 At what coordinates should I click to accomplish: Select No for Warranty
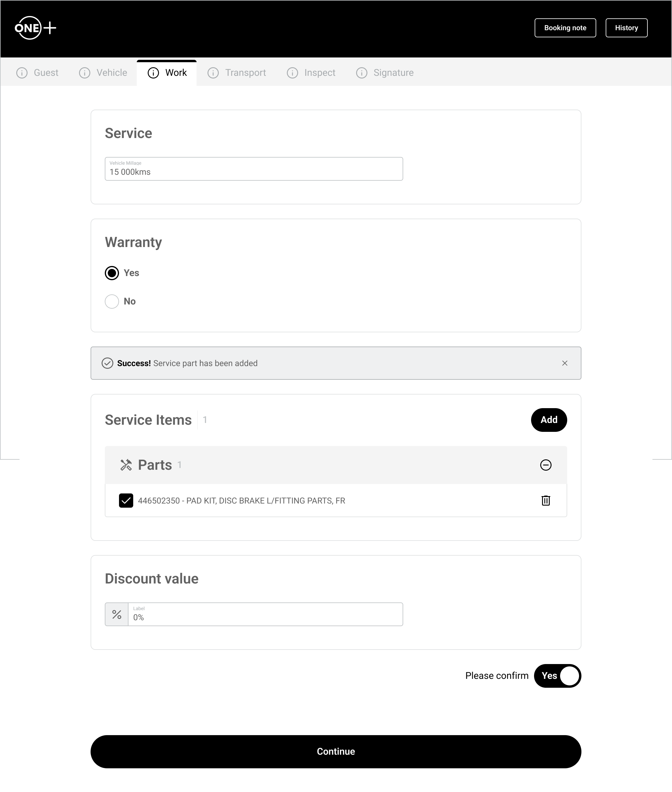[112, 302]
